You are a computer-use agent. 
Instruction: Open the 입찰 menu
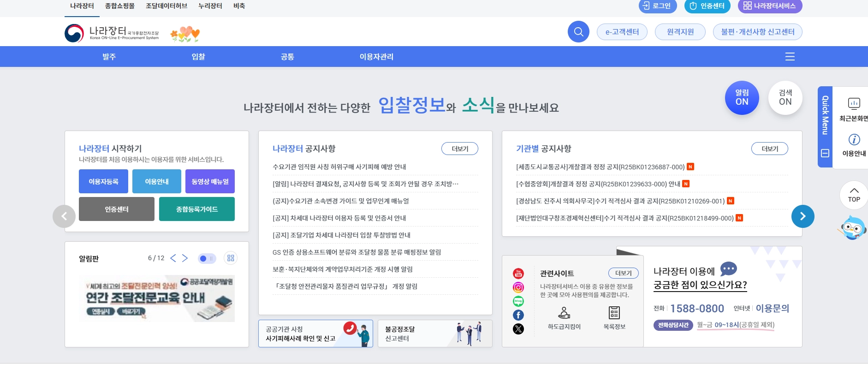(198, 56)
